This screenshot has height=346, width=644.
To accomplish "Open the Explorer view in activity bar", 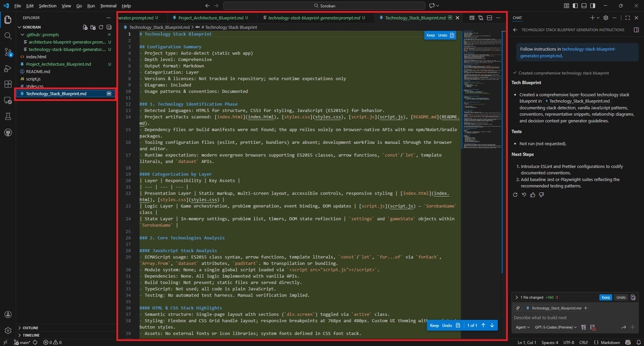I will coord(8,20).
